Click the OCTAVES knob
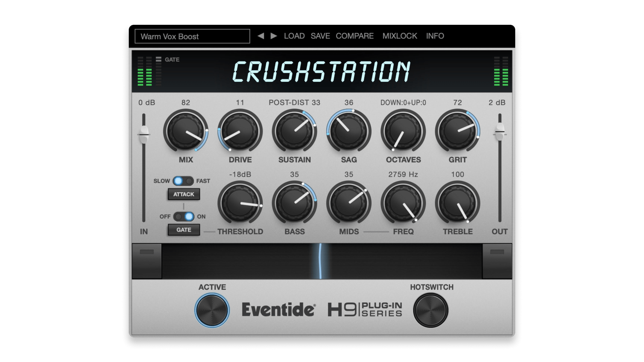 point(403,131)
